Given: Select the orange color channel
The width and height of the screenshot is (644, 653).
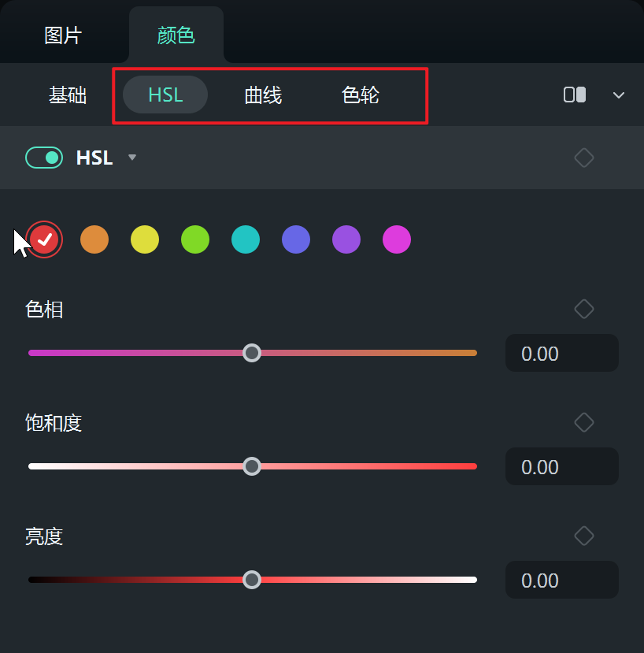Looking at the screenshot, I should pyautogui.click(x=94, y=239).
